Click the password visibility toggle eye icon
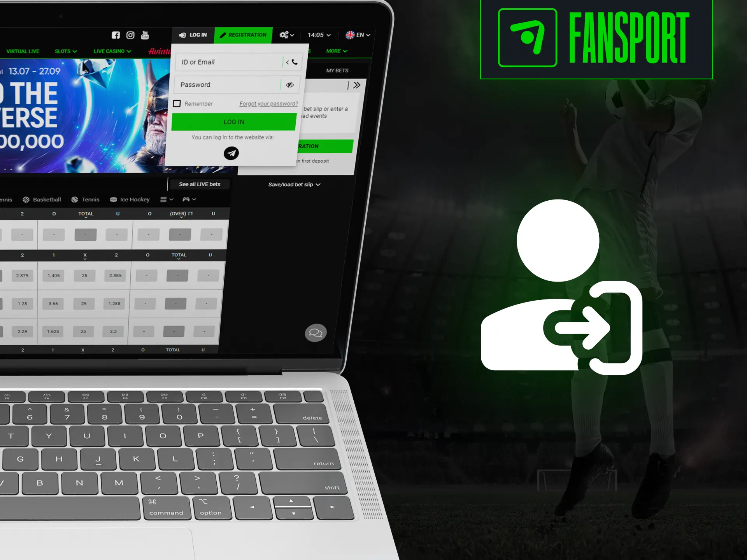Viewport: 747px width, 560px height. [x=290, y=84]
